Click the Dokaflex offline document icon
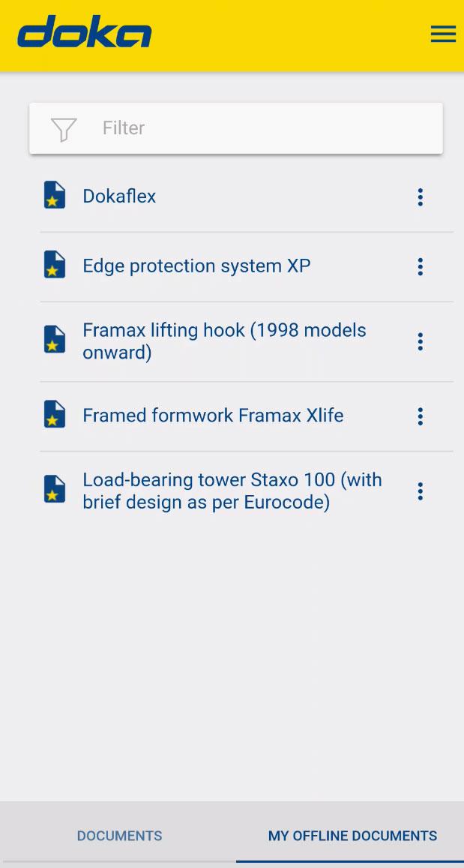This screenshot has height=868, width=464. [55, 196]
